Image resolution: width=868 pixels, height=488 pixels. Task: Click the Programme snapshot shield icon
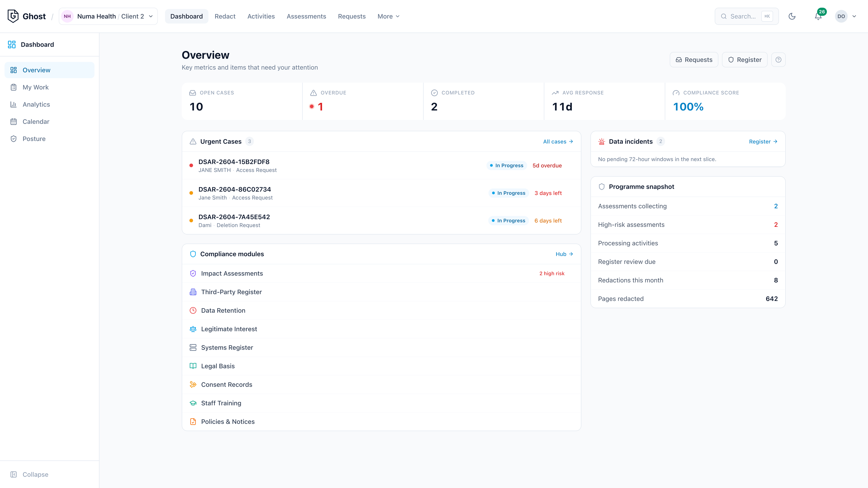point(601,187)
